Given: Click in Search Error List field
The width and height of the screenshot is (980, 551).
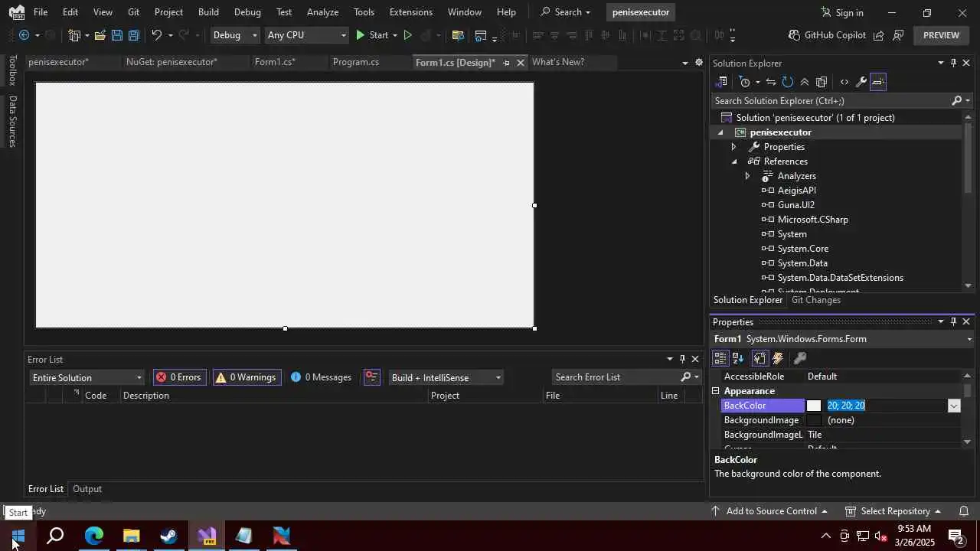Looking at the screenshot, I should point(616,377).
